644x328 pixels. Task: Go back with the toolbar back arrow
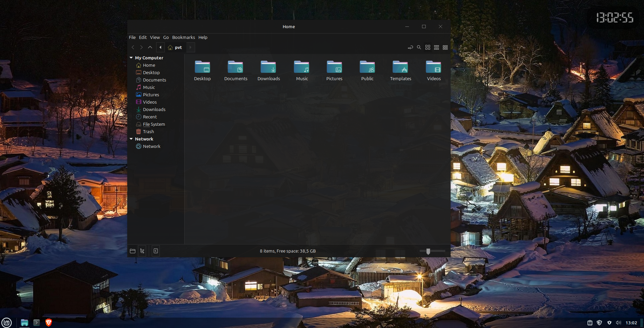[x=133, y=47]
